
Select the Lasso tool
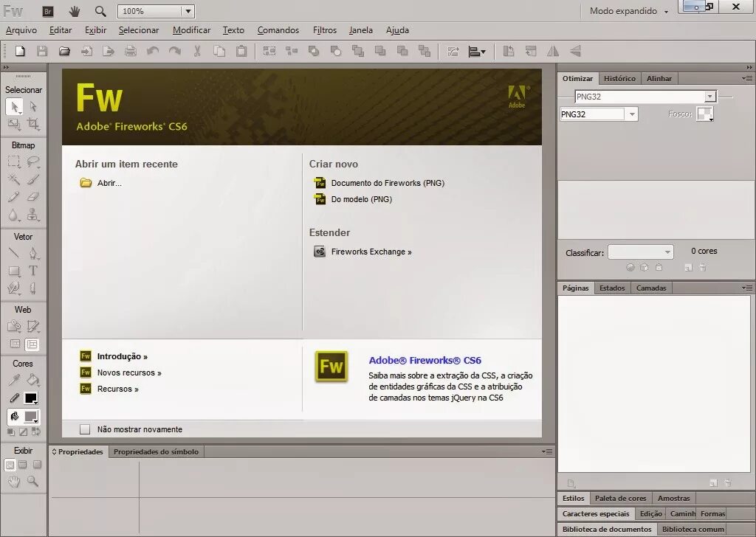(32, 162)
